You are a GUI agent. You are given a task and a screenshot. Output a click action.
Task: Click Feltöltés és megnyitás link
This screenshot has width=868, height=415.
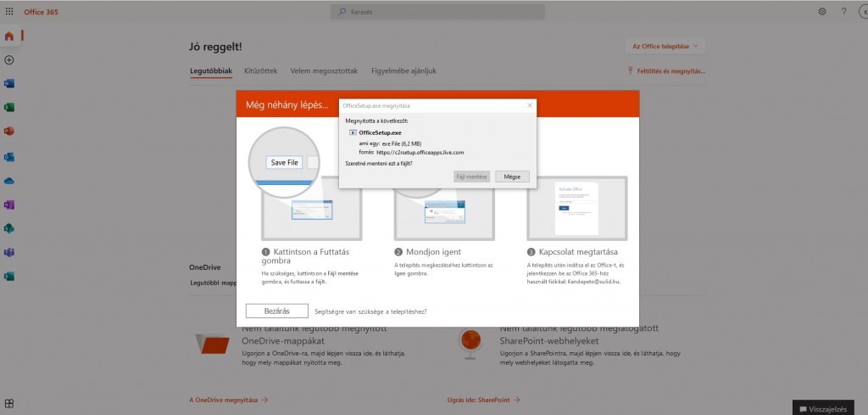click(666, 71)
